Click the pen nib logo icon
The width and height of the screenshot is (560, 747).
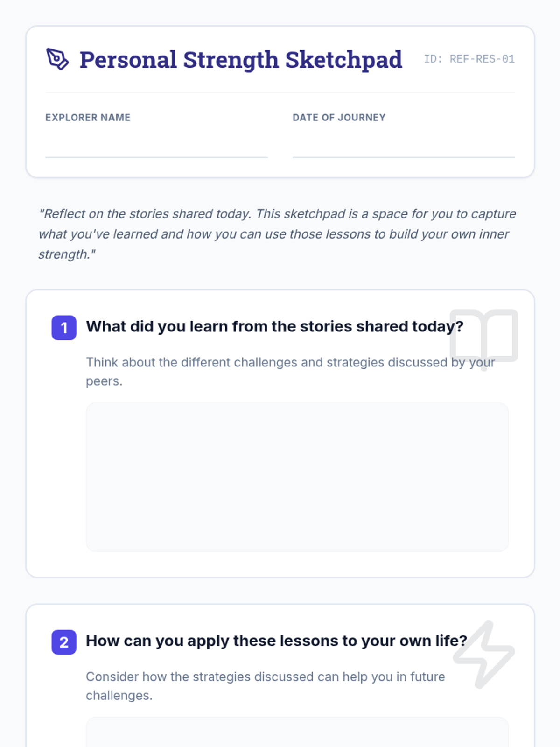pyautogui.click(x=57, y=59)
